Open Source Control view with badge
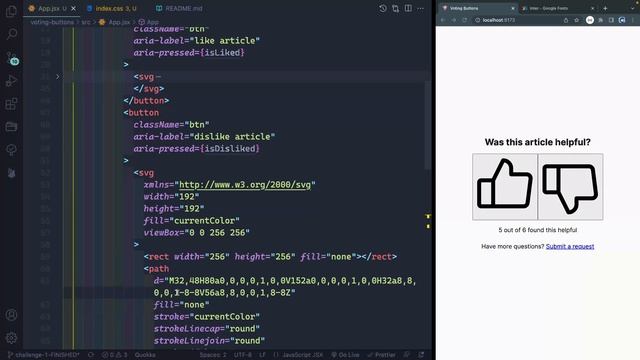This screenshot has width=640, height=360. tap(11, 58)
